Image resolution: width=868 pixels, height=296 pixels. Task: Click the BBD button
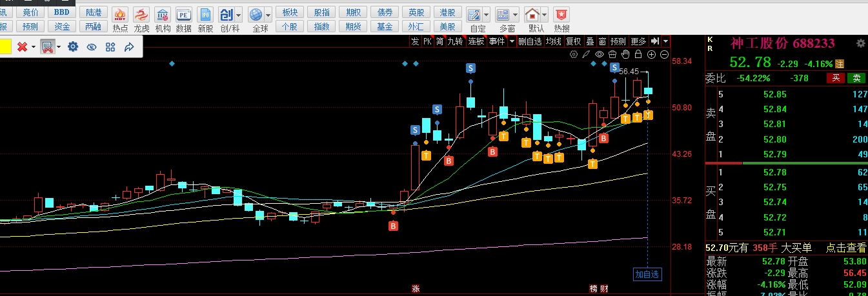62,12
